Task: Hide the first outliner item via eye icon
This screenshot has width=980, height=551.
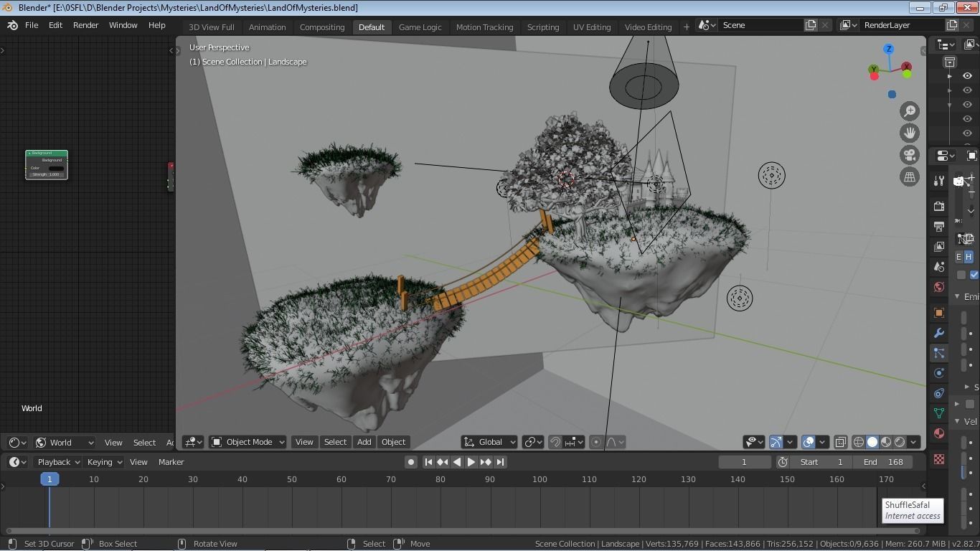Action: [967, 76]
